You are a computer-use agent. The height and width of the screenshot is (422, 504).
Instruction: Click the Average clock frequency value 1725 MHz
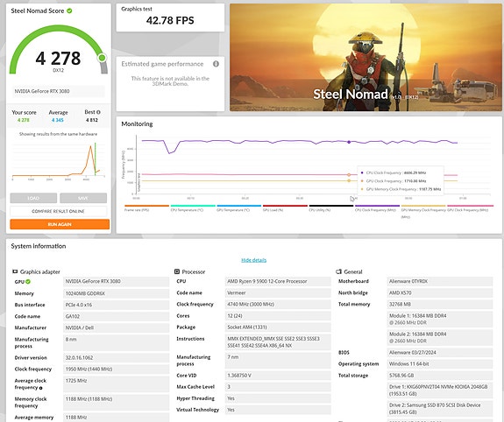[116, 384]
